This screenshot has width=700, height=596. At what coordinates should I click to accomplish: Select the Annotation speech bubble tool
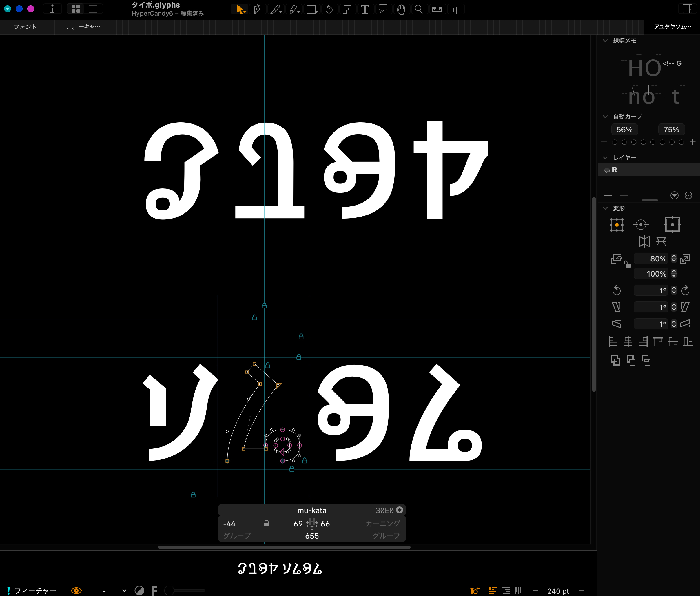point(383,9)
